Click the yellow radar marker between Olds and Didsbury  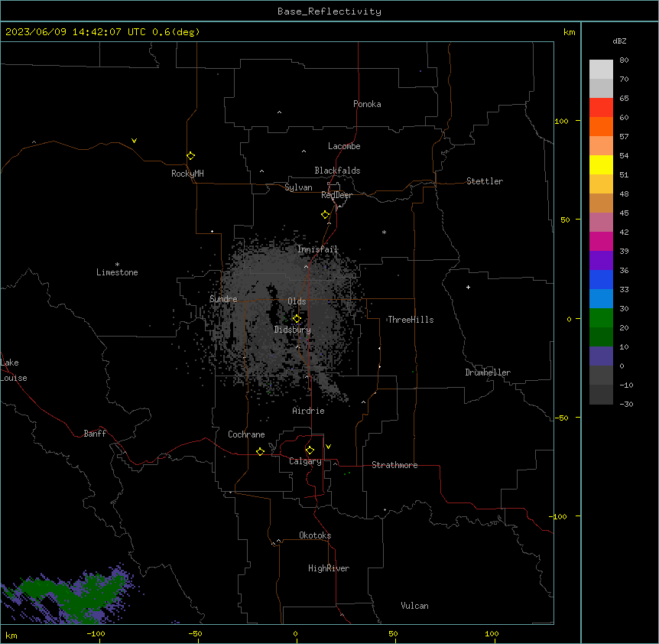pos(297,319)
